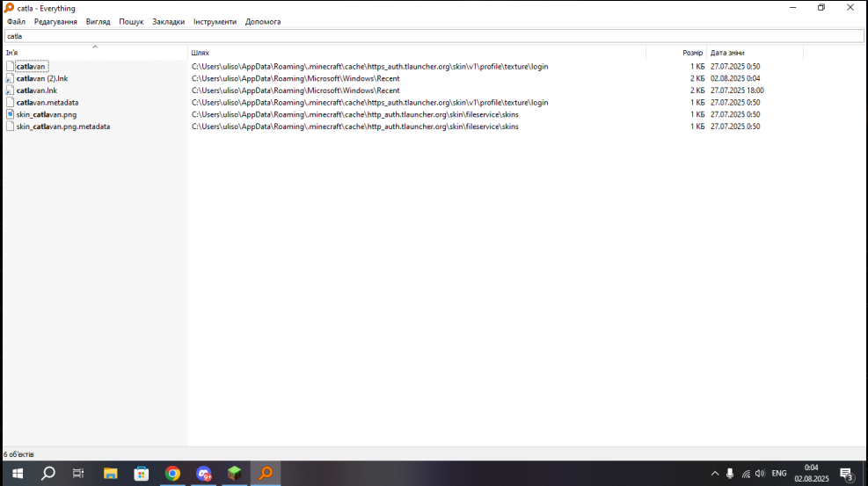
Task: Select the catlavan.metadata file name
Action: coord(47,102)
